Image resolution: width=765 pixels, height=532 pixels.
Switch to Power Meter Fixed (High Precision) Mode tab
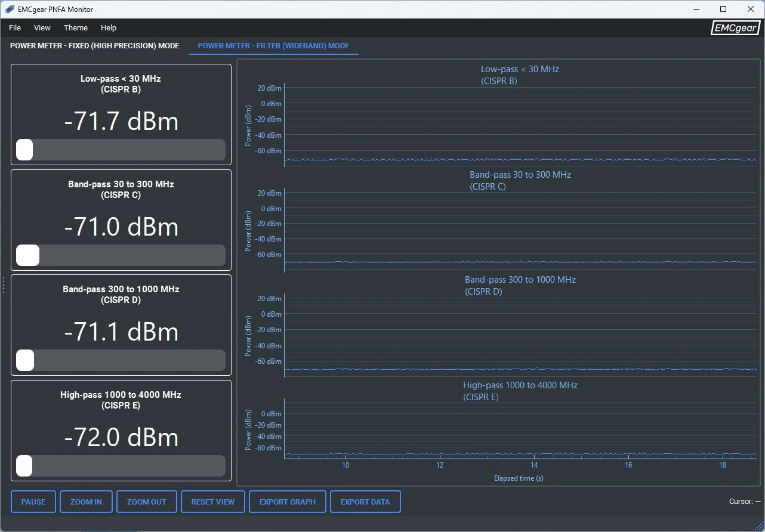pos(95,46)
